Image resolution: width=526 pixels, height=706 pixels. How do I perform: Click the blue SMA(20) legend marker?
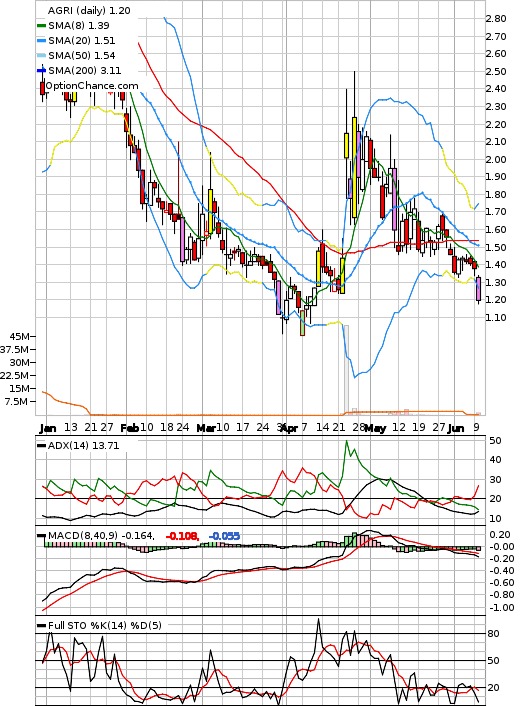tap(41, 41)
